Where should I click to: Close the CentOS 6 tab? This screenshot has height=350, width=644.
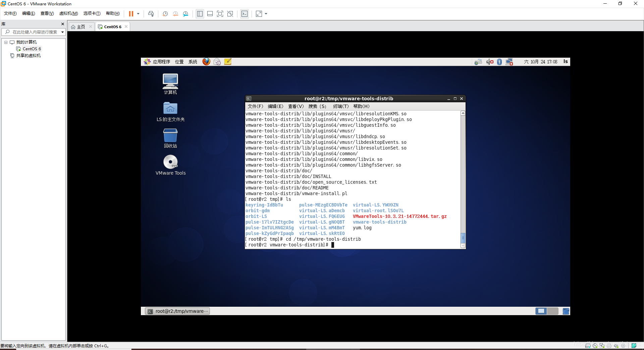126,26
